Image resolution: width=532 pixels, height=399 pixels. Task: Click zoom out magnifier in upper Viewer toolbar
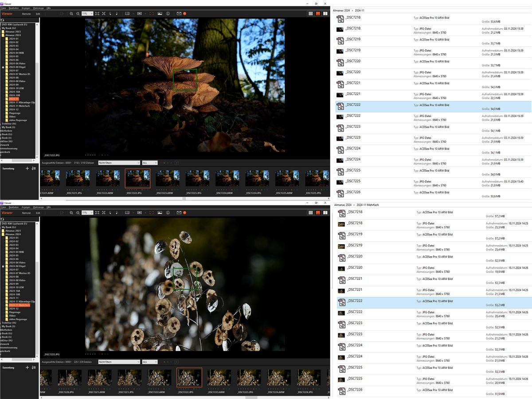click(x=78, y=14)
